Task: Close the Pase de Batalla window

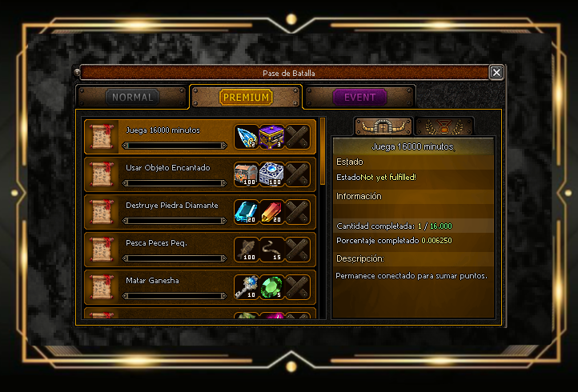Action: [496, 73]
